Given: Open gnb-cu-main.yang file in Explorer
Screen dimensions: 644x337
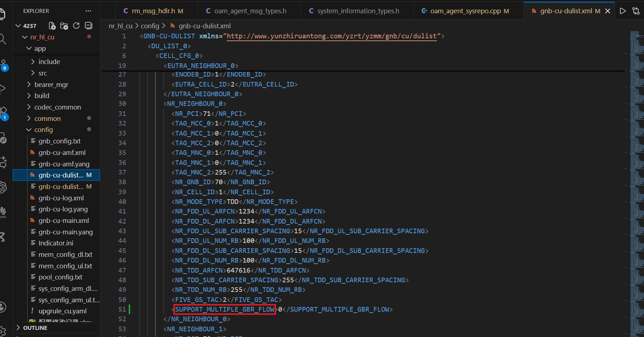Looking at the screenshot, I should (x=65, y=232).
